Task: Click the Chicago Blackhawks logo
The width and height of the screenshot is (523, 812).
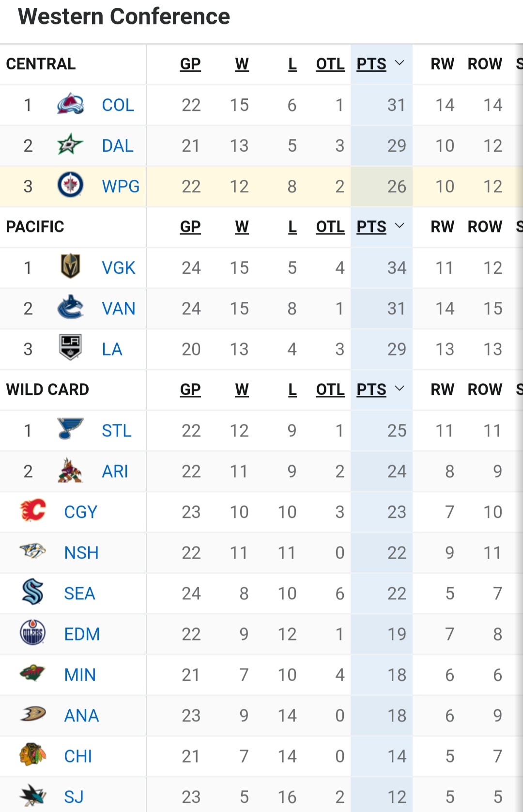Action: point(33,755)
